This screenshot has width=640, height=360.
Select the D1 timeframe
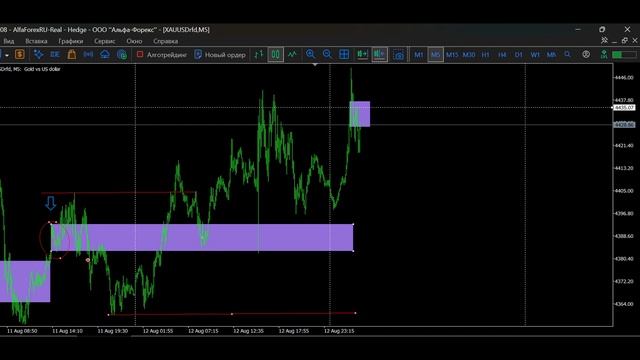pos(518,55)
